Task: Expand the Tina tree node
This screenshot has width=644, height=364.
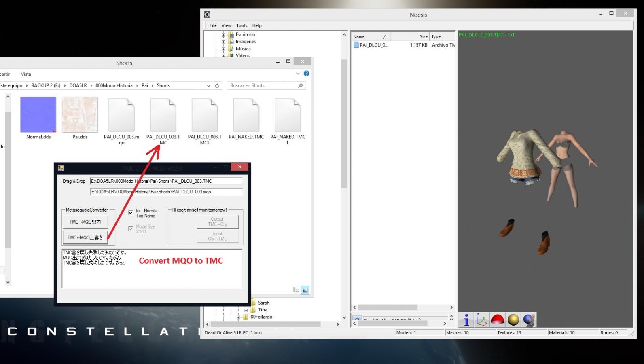Action: 246,310
